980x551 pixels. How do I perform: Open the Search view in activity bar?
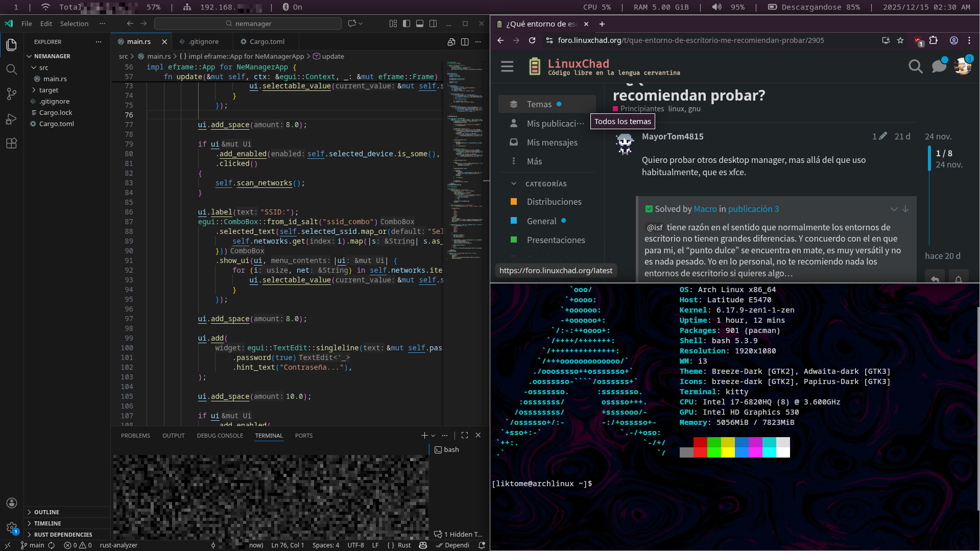point(11,69)
